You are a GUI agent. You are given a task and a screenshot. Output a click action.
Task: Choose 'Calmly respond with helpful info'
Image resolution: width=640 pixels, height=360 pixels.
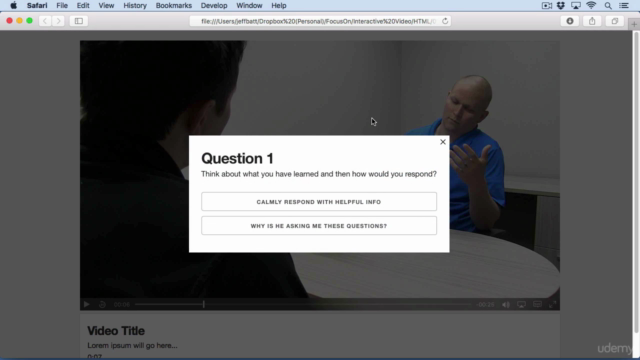(x=319, y=202)
